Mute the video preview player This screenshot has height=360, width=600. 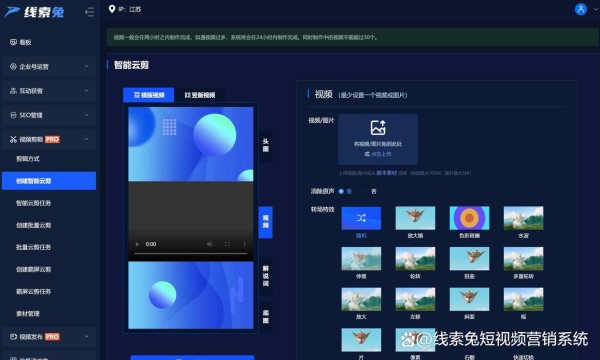[x=209, y=244]
